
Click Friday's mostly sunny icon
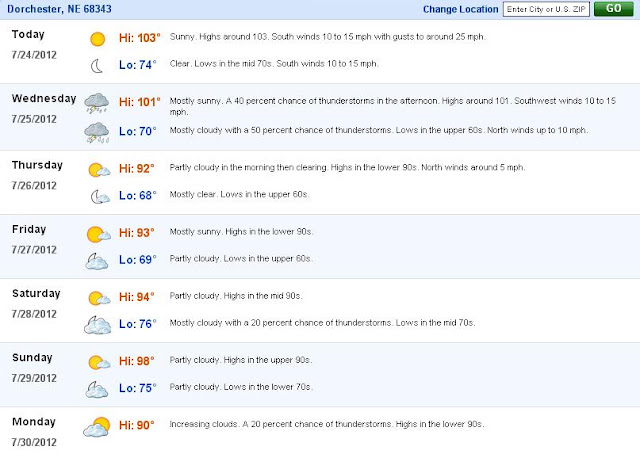click(98, 234)
